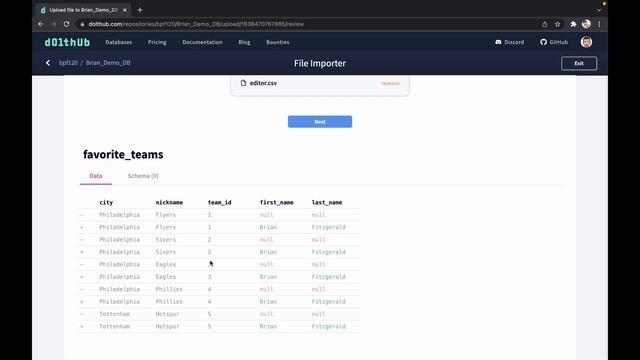Go back with the left chevron arrow
640x360 pixels.
pos(48,63)
